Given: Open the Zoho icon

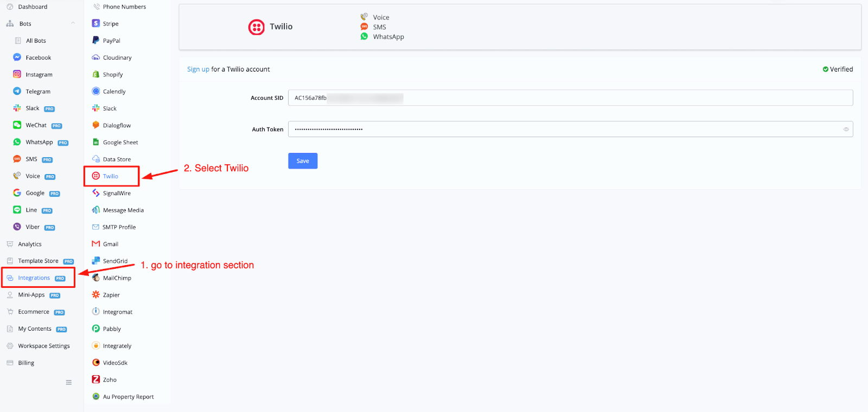Looking at the screenshot, I should 96,379.
